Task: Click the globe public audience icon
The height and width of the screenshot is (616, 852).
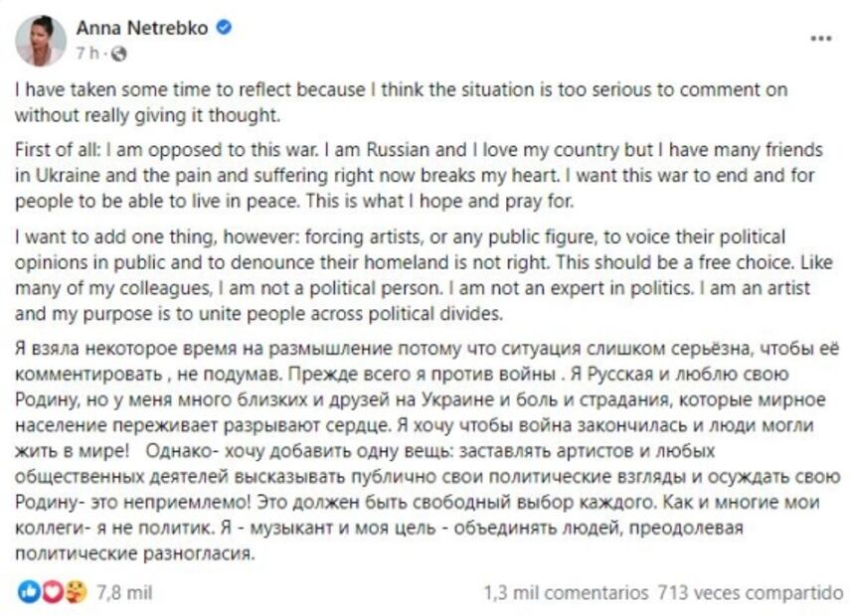Action: click(119, 52)
